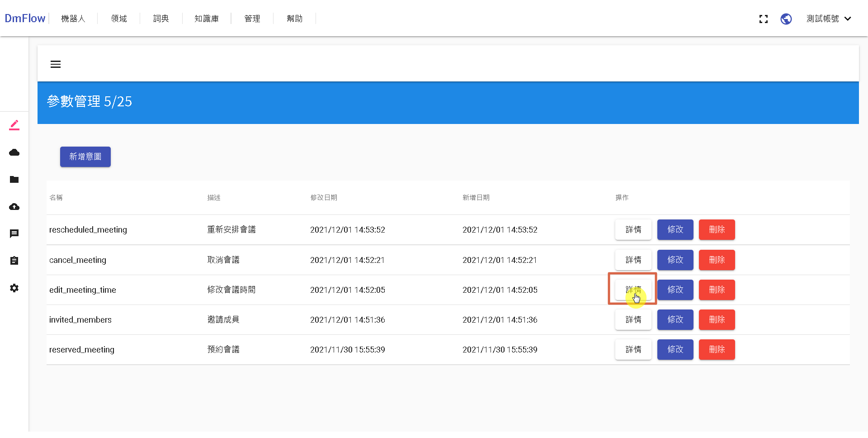Click 刪除 for cancel_meeting
This screenshot has width=868, height=438.
(717, 260)
